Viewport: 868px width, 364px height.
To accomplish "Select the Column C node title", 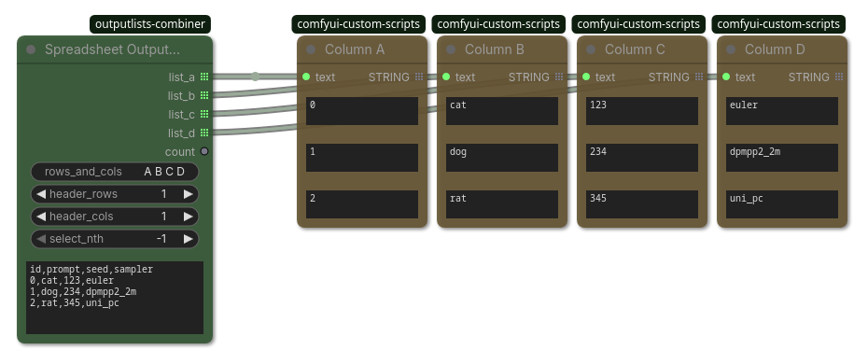I will 635,49.
